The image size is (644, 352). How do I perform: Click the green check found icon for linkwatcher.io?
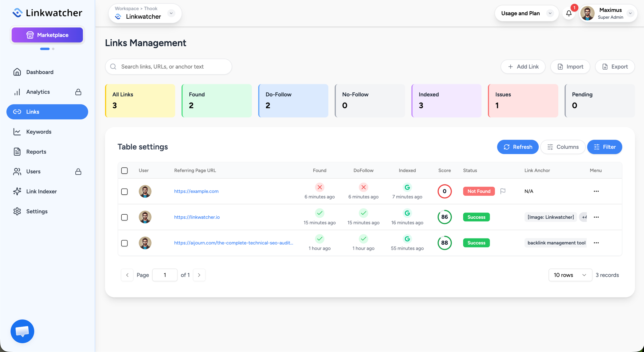click(320, 213)
